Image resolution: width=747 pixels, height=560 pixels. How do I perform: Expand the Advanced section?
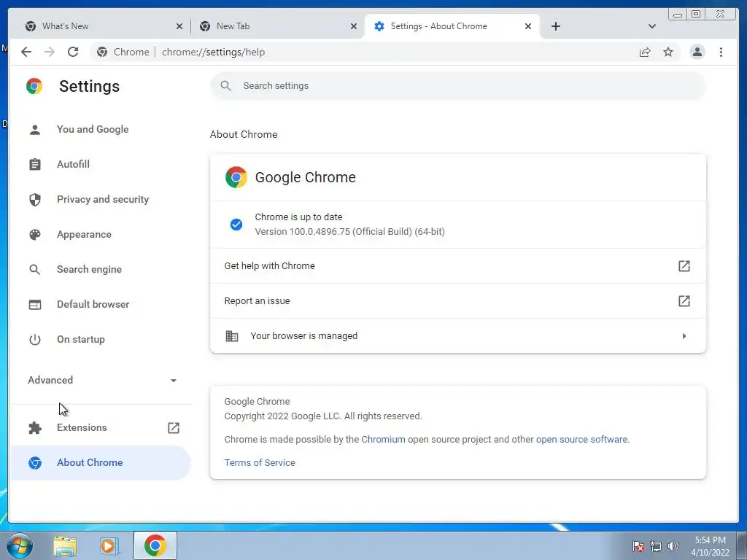[101, 380]
